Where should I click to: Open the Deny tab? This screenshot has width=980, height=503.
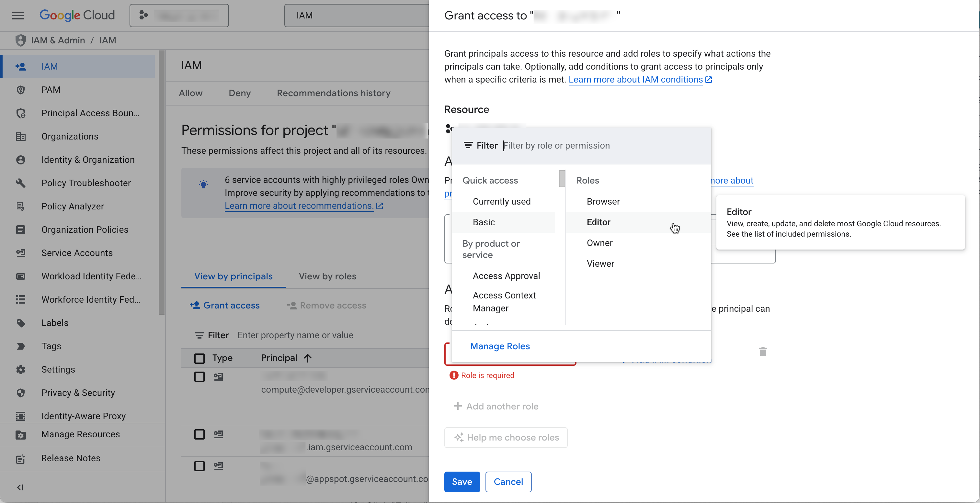click(239, 93)
